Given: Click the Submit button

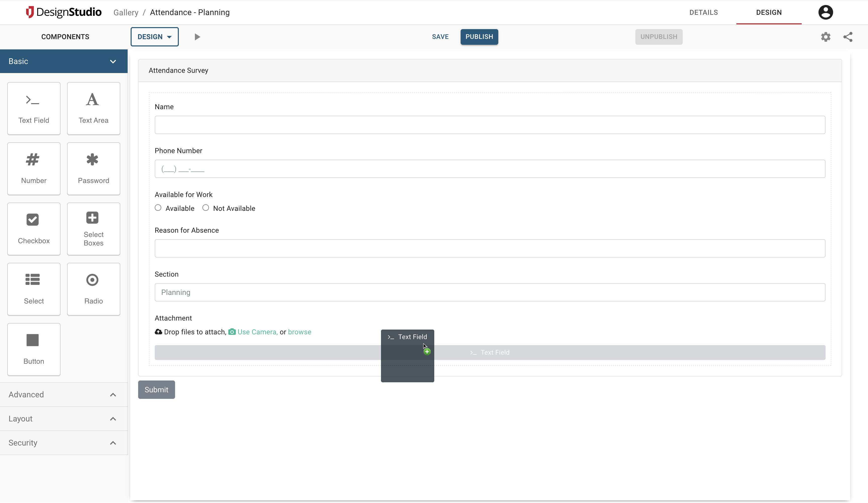Looking at the screenshot, I should 156,390.
